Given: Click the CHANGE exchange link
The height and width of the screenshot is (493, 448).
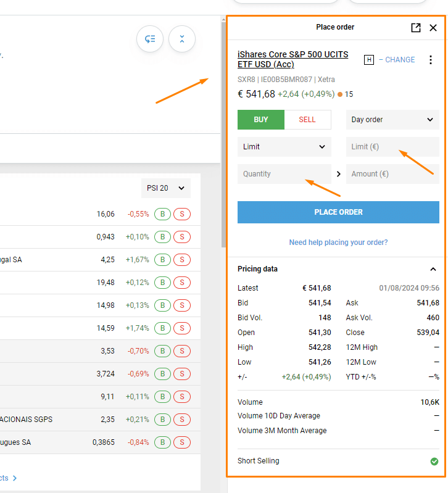Looking at the screenshot, I should (397, 60).
